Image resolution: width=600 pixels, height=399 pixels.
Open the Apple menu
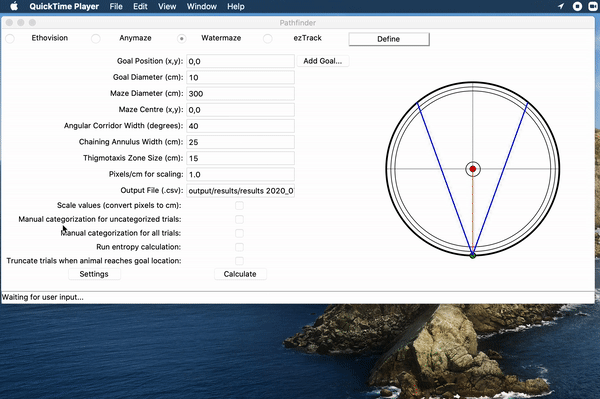pyautogui.click(x=14, y=6)
